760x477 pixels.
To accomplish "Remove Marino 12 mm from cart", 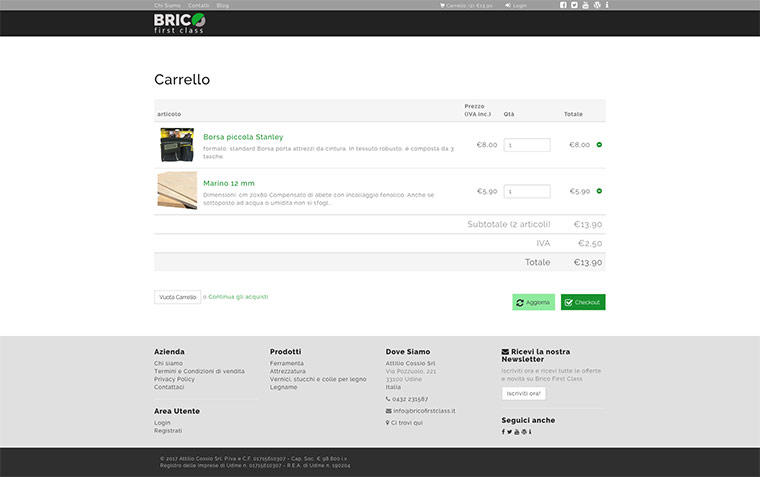I will pos(599,191).
